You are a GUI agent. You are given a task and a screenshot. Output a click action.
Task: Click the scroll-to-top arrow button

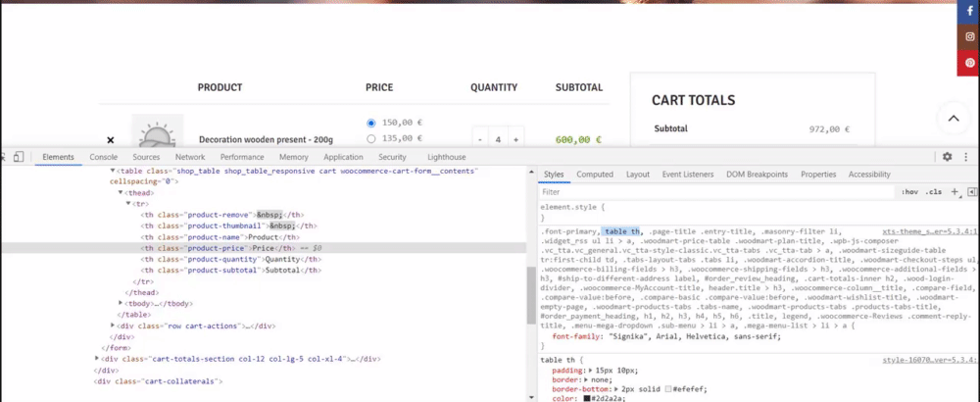pyautogui.click(x=954, y=119)
